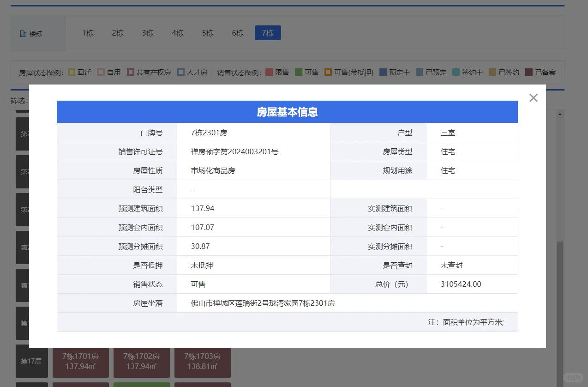The height and width of the screenshot is (387, 588).
Task: Select the 3栋 building tab
Action: point(148,33)
